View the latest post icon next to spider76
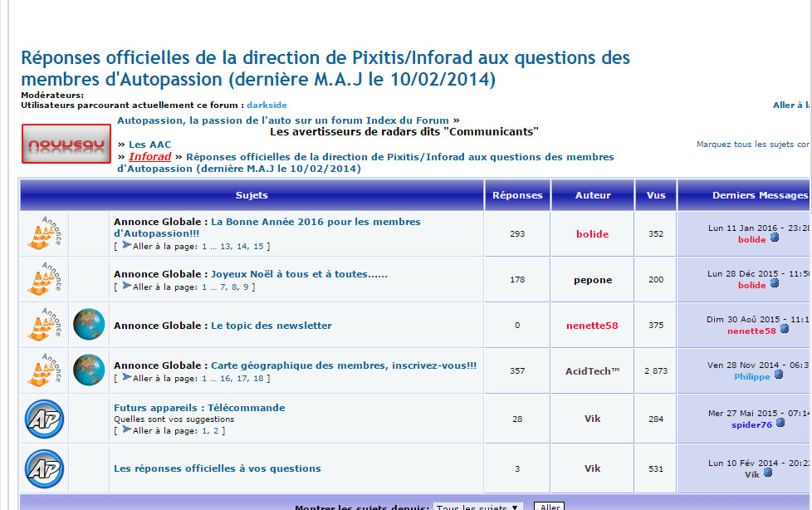Image resolution: width=812 pixels, height=510 pixels. click(780, 423)
